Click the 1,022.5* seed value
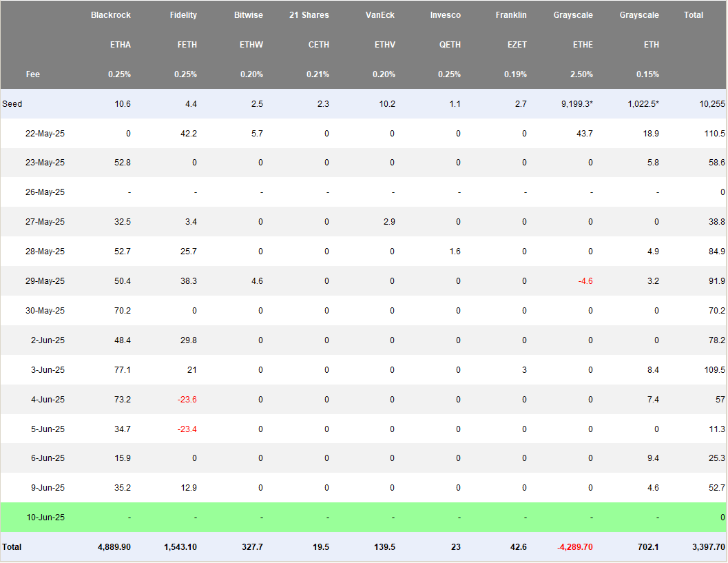 pos(643,103)
